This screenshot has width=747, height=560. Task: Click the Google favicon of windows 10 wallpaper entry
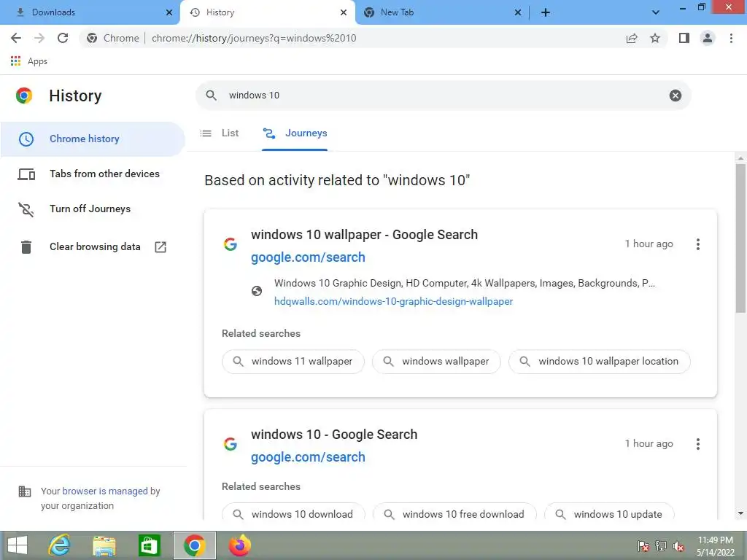pyautogui.click(x=231, y=244)
